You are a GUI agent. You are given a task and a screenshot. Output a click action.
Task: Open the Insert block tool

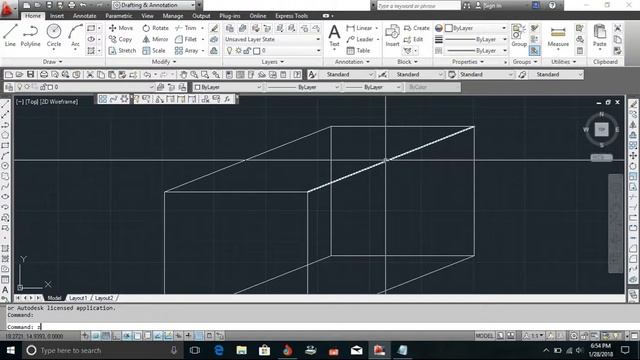tap(392, 36)
